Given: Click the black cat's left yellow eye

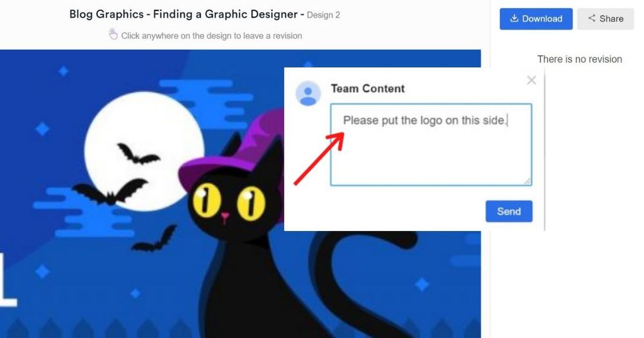Looking at the screenshot, I should pos(207,200).
